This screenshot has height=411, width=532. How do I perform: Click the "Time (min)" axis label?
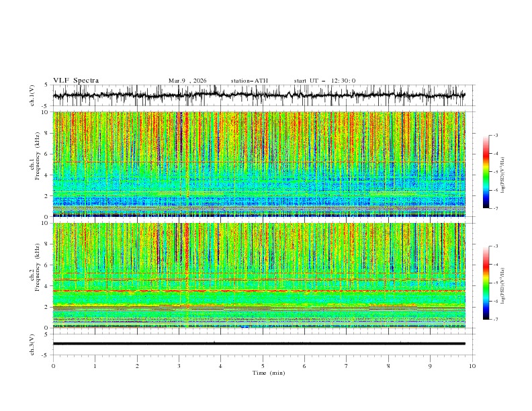[x=269, y=373]
